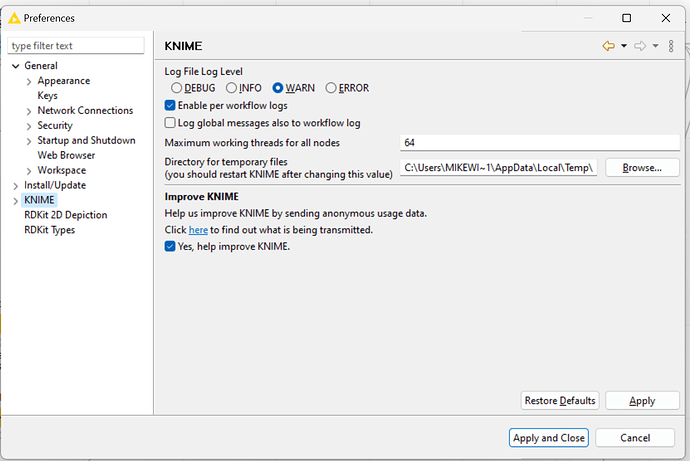Image resolution: width=690 pixels, height=461 pixels.
Task: Open RDKit 2D Depiction preferences
Action: tap(66, 215)
